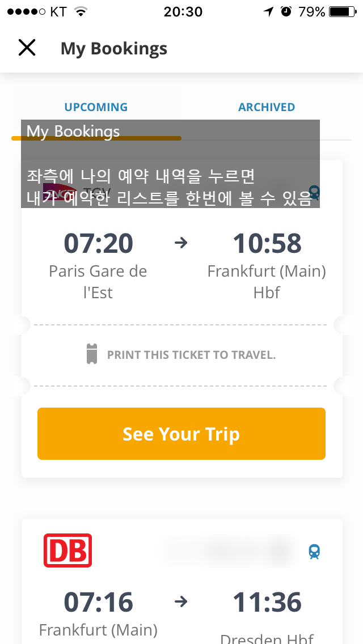The width and height of the screenshot is (363, 644).
Task: Open the 07:16 departure DB booking
Action: click(x=98, y=602)
